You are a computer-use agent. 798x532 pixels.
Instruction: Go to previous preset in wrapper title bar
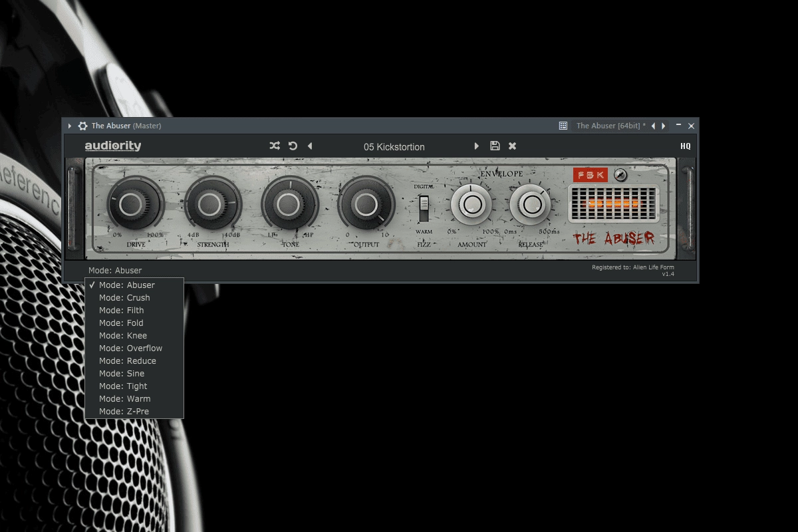point(653,126)
